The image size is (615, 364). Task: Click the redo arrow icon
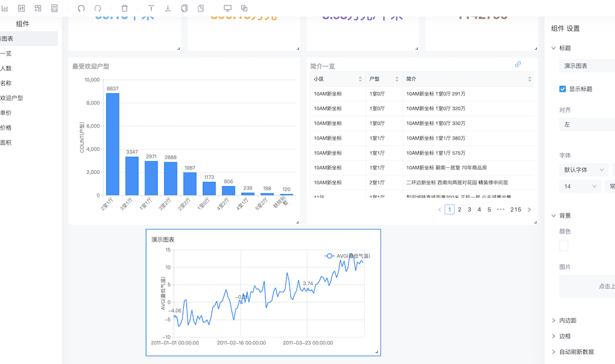pyautogui.click(x=98, y=9)
